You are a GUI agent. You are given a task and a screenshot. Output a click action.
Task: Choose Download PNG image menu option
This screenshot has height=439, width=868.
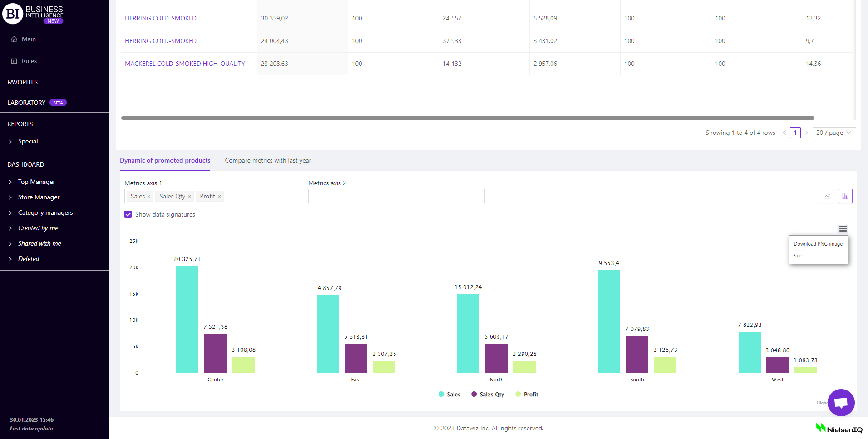(818, 244)
